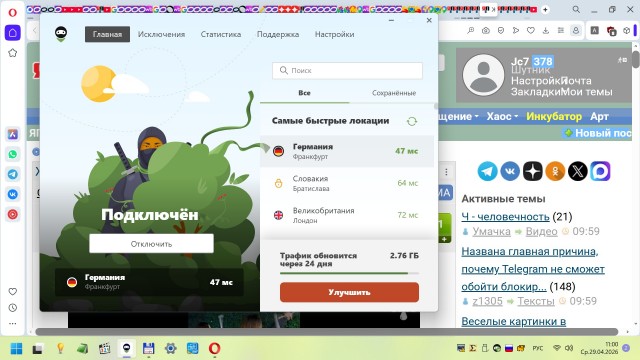Open a new tab with plus button
The image size is (640, 360).
coord(545,9)
